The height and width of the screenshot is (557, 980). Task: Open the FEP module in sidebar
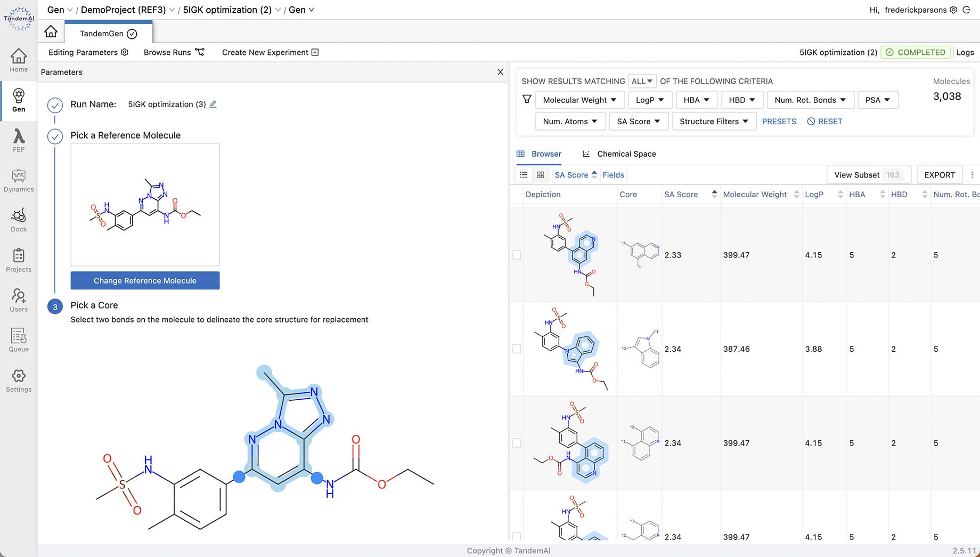point(19,140)
